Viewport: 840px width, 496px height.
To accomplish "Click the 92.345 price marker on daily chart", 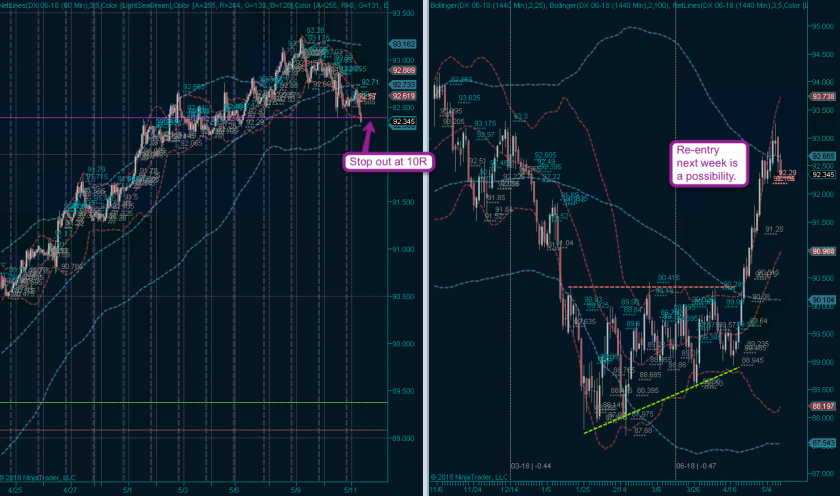I will 822,175.
